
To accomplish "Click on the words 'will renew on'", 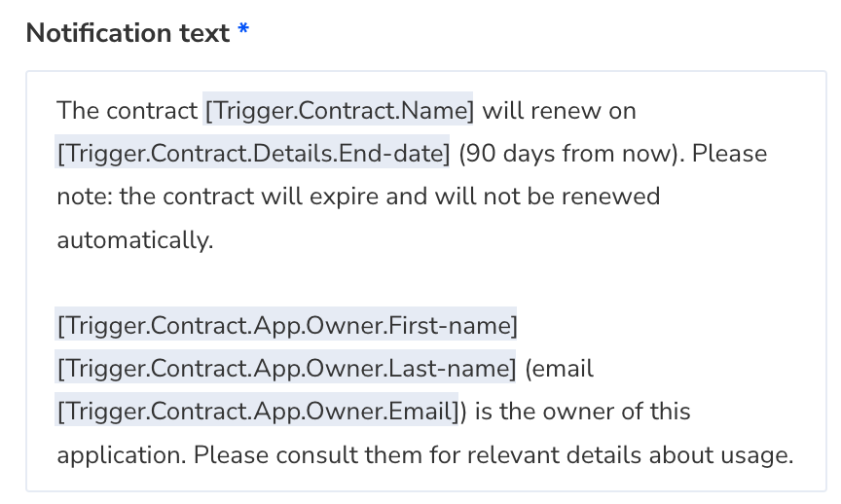I will click(560, 111).
